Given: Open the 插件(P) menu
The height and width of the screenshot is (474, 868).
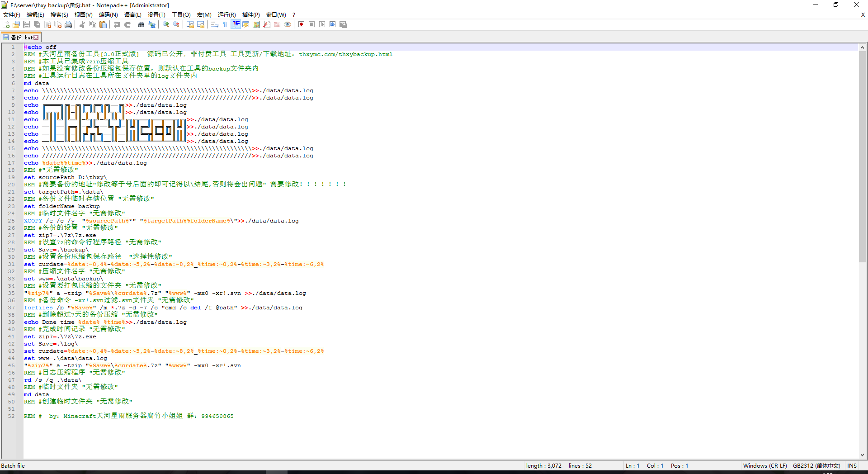Looking at the screenshot, I should pyautogui.click(x=251, y=15).
